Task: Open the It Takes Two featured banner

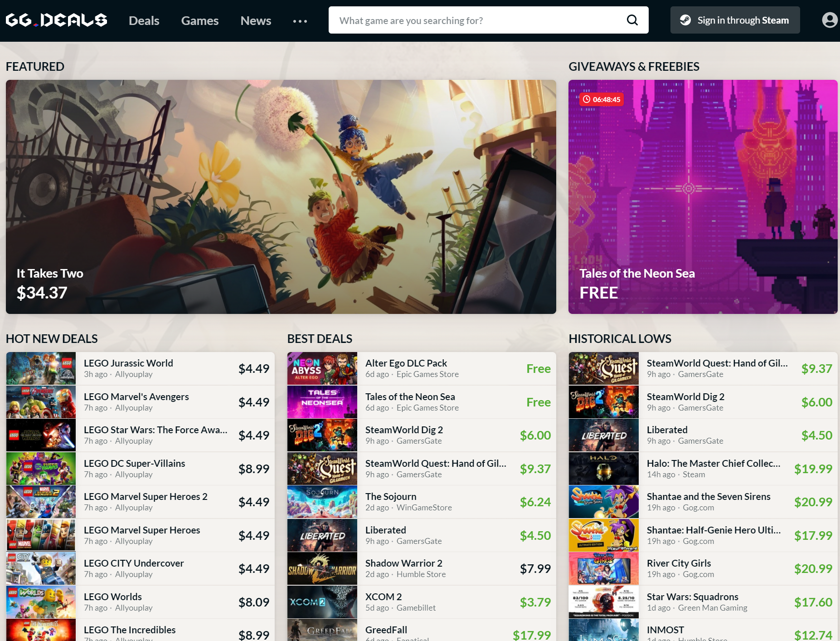Action: 281,197
